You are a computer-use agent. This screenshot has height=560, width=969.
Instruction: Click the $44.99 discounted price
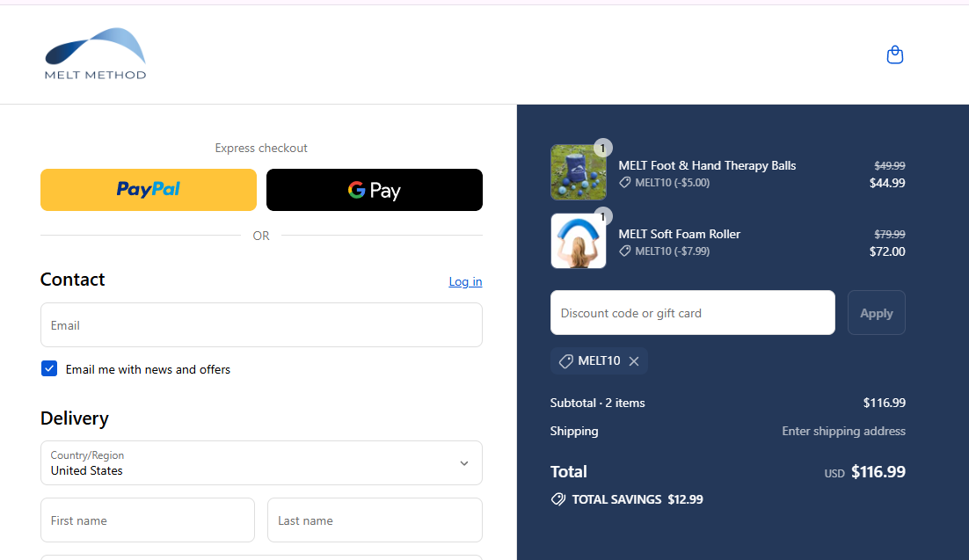887,183
